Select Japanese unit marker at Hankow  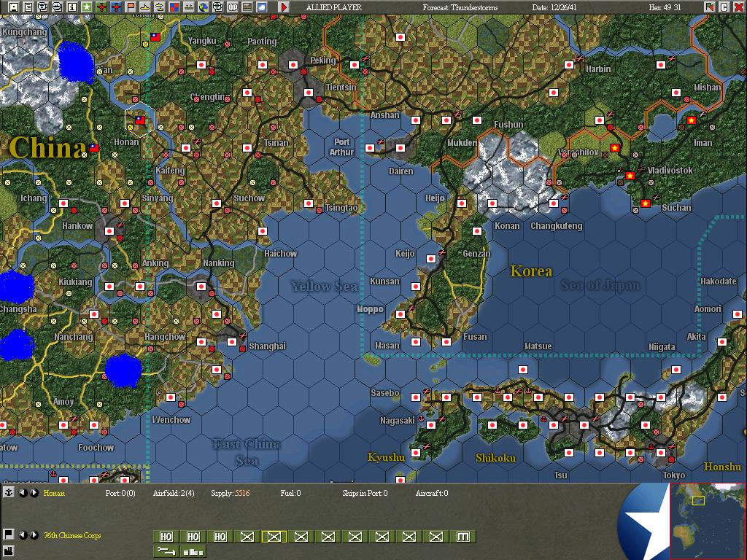[x=109, y=231]
